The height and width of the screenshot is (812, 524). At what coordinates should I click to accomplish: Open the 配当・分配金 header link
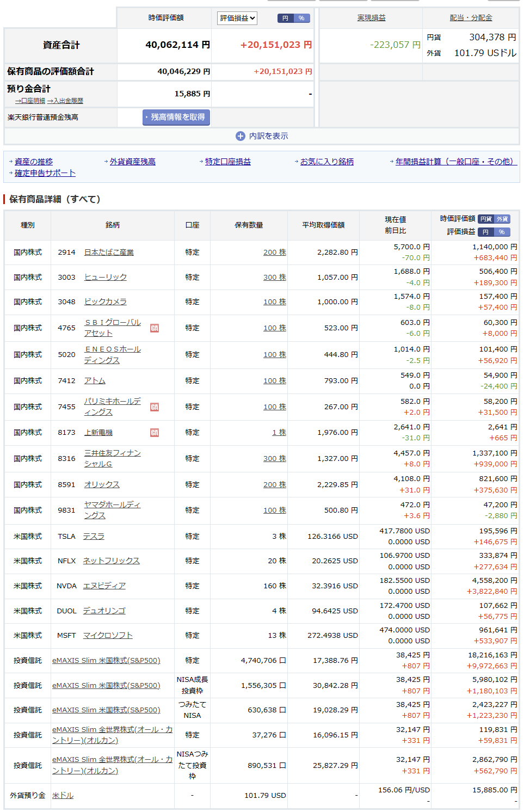pyautogui.click(x=471, y=18)
